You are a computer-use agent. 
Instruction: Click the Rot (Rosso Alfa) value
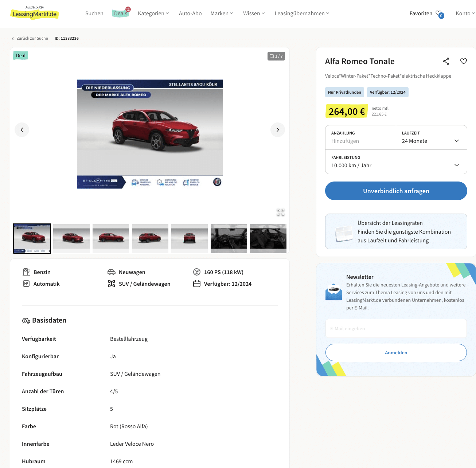tap(129, 426)
